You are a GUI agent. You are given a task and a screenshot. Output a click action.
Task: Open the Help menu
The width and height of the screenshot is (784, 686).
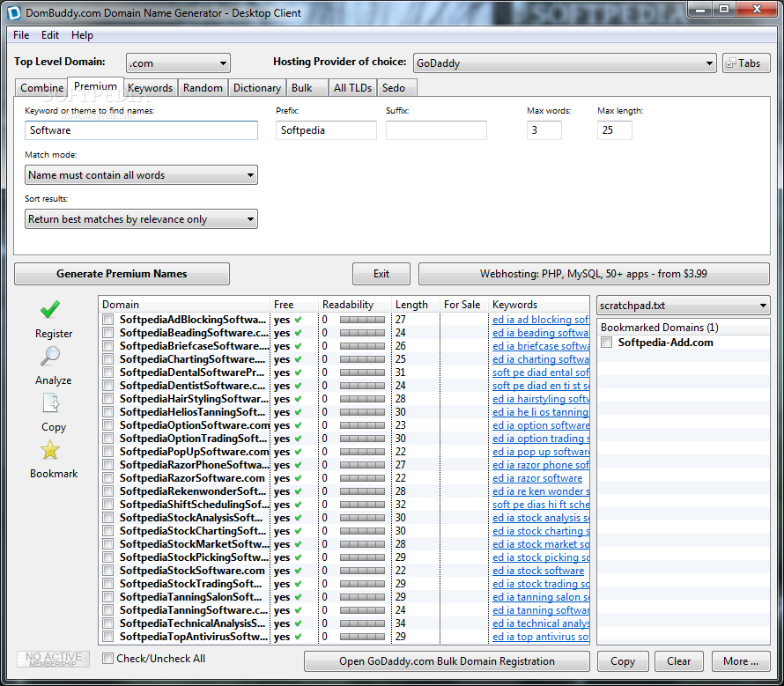pyautogui.click(x=82, y=35)
